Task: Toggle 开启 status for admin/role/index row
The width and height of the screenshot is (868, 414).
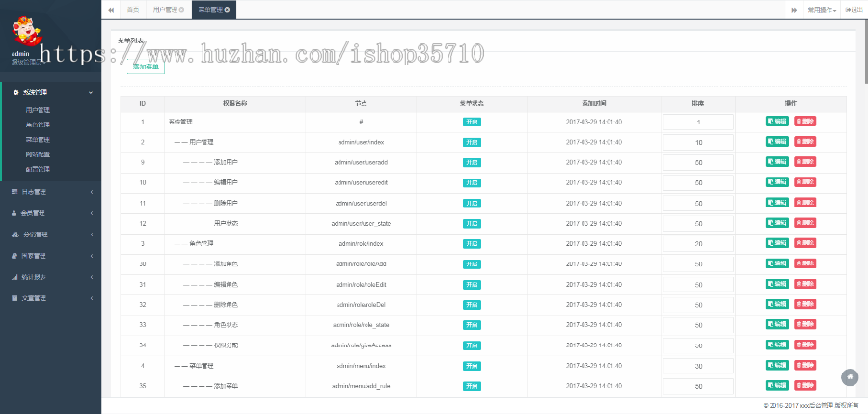Action: point(472,244)
